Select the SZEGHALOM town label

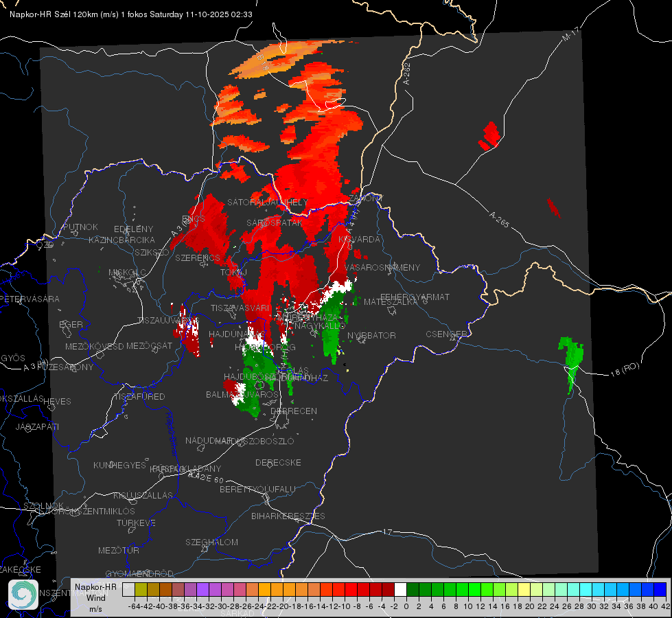(x=211, y=542)
